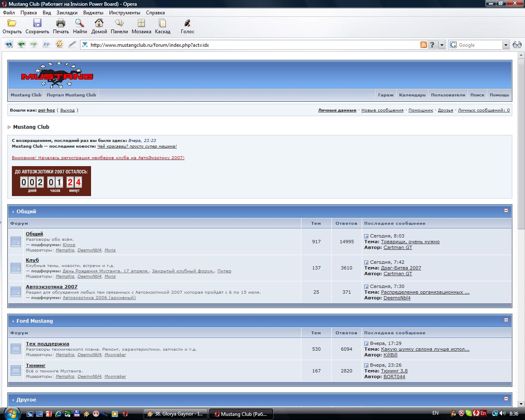Click the AutoExotica countdown timer banner
Image resolution: width=525 pixels, height=420 pixels.
click(51, 181)
